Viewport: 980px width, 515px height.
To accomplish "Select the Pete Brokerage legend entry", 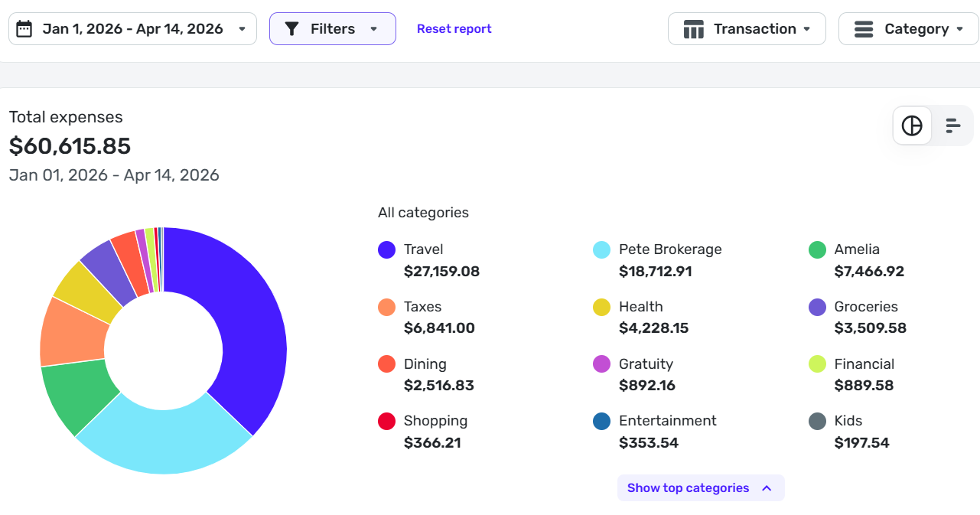I will click(669, 249).
